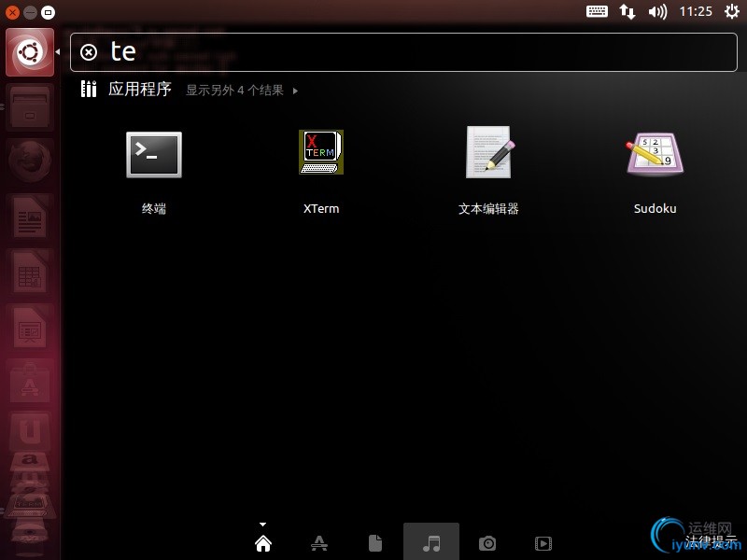Switch to the Files lens tab
This screenshot has height=560, width=747.
[375, 543]
